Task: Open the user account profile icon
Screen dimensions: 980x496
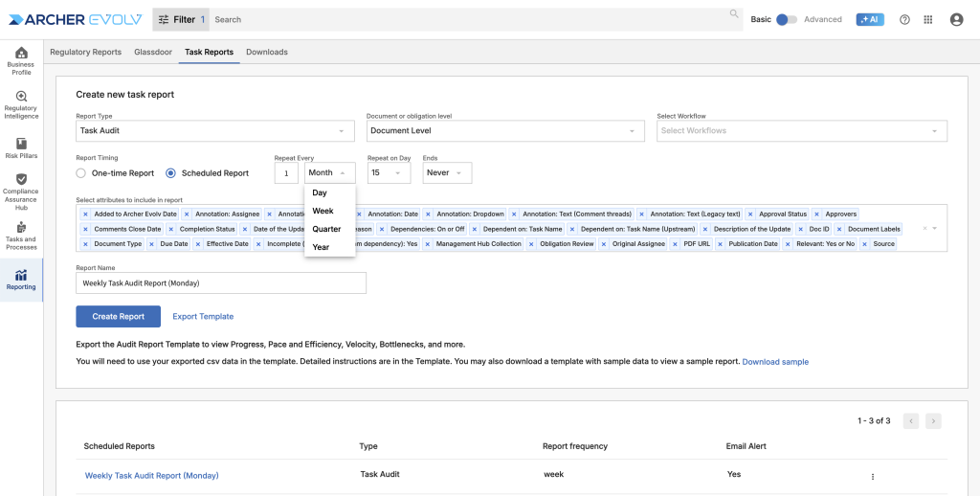Action: [956, 19]
